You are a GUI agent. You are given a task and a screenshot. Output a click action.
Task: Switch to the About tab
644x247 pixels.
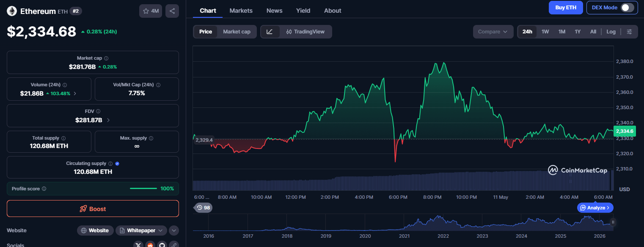333,11
